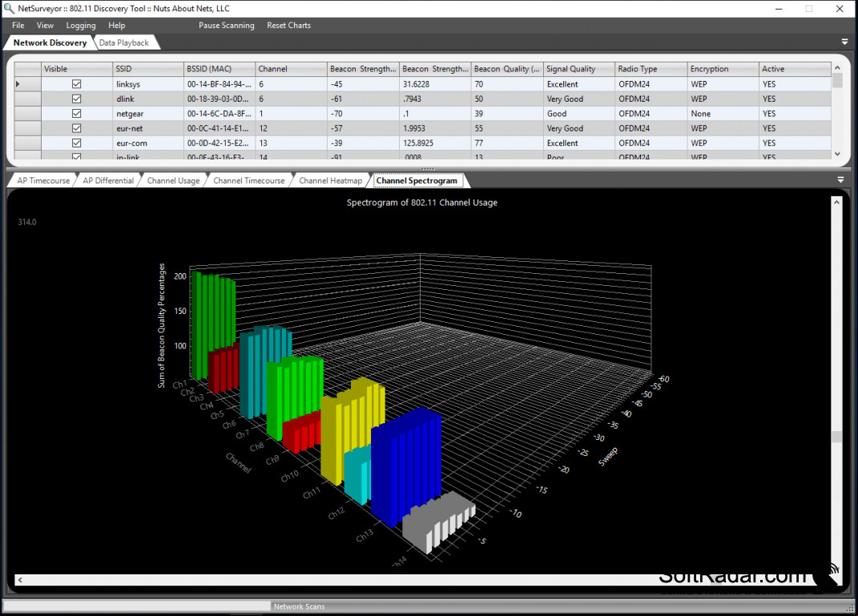Open the View menu
Image resolution: width=858 pixels, height=616 pixels.
pyautogui.click(x=45, y=25)
